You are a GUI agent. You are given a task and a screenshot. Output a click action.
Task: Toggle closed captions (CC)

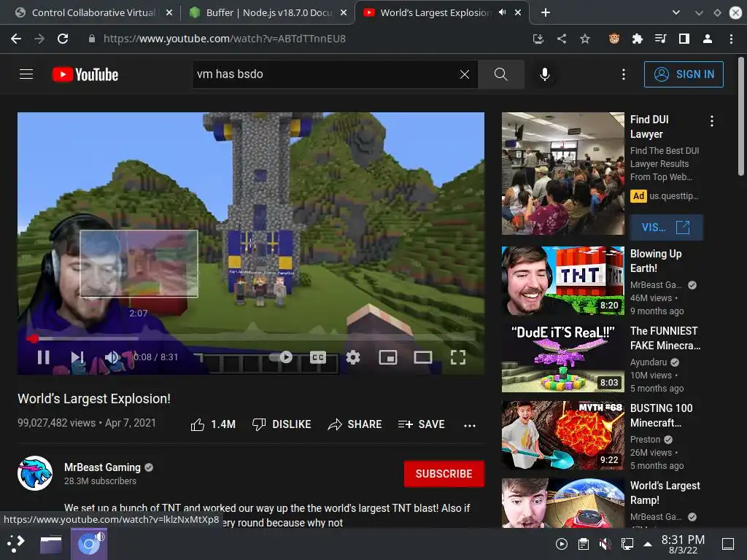pyautogui.click(x=318, y=357)
